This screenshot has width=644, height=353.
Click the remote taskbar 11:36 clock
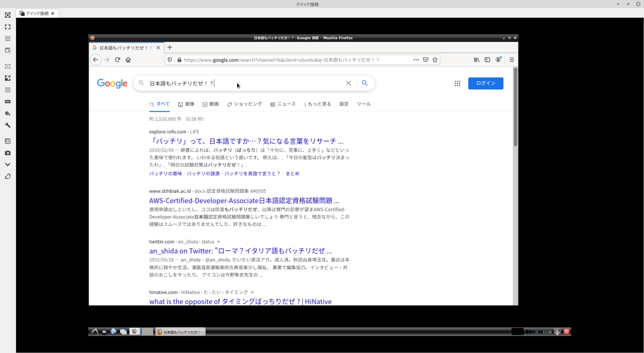coord(547,332)
